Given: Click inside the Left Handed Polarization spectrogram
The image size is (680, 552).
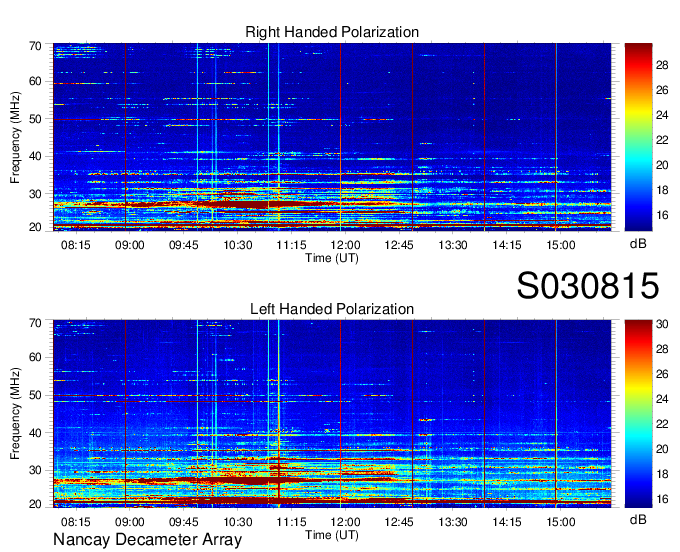Looking at the screenshot, I should pos(332,414).
